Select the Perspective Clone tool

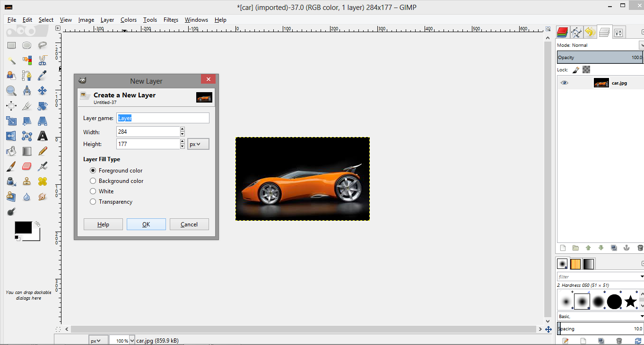(11, 197)
